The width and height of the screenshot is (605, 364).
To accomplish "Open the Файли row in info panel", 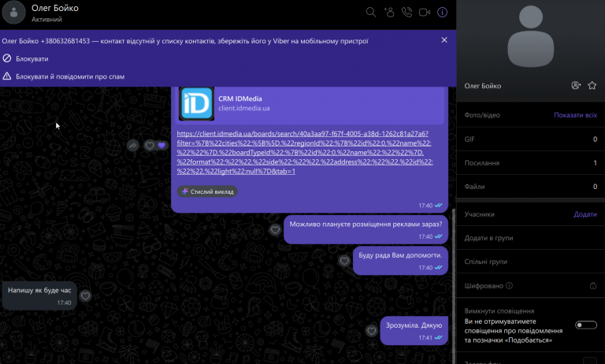I will [530, 187].
